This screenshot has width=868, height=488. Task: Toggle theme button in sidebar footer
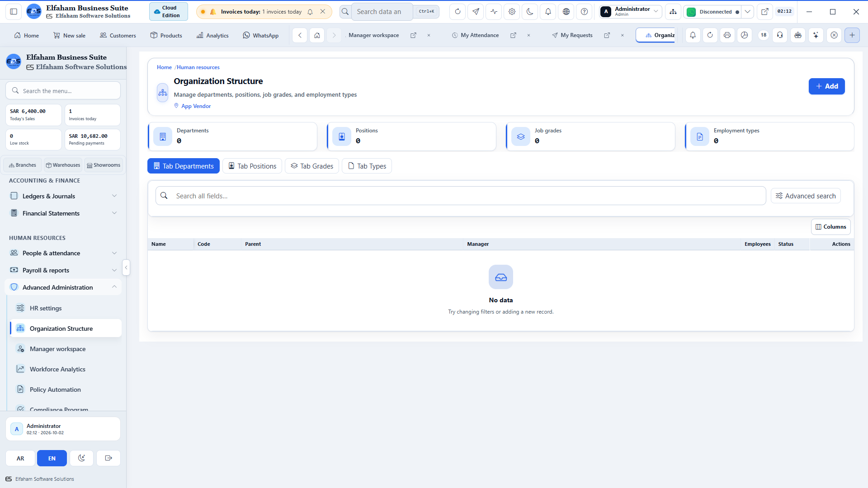pos(81,458)
